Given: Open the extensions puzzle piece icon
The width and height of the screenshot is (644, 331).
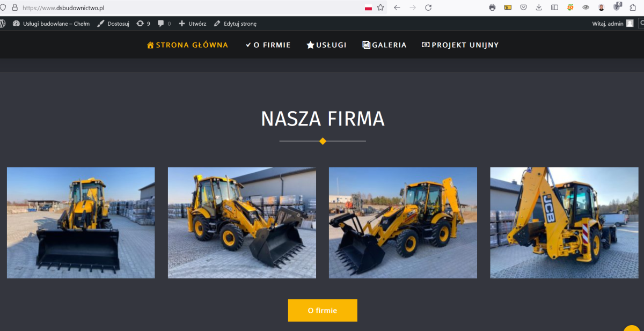Looking at the screenshot, I should (633, 8).
